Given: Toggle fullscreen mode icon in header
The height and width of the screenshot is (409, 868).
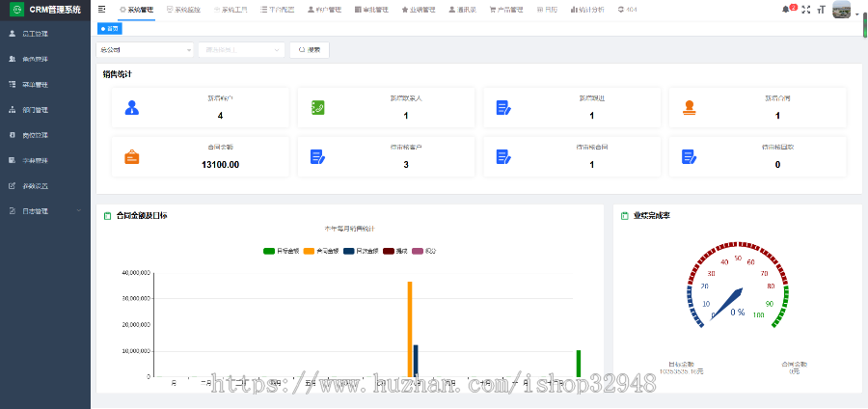Looking at the screenshot, I should tap(806, 10).
